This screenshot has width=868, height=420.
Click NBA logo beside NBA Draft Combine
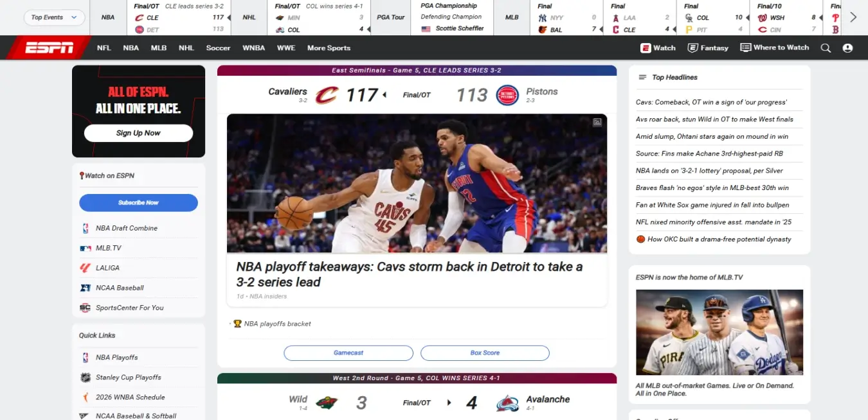tap(85, 228)
